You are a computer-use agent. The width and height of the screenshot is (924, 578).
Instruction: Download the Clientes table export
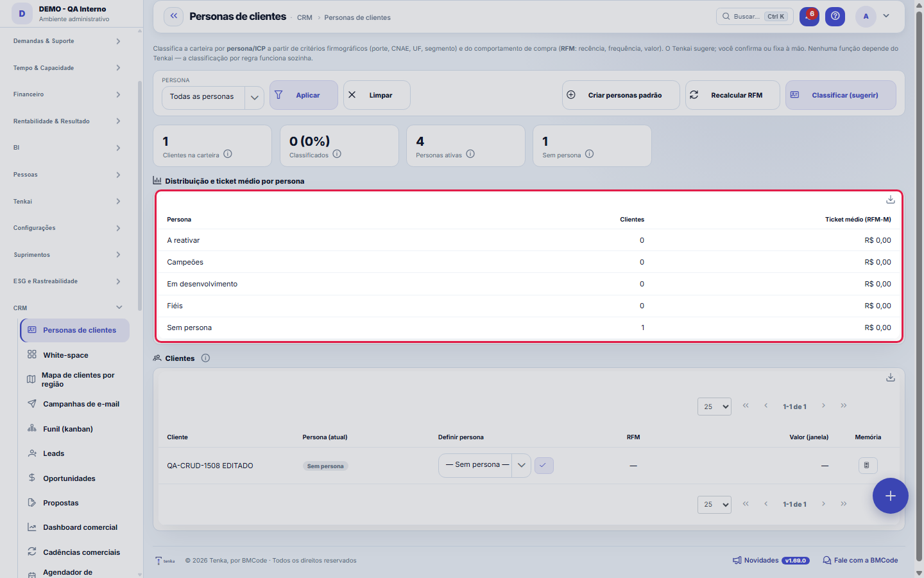891,378
